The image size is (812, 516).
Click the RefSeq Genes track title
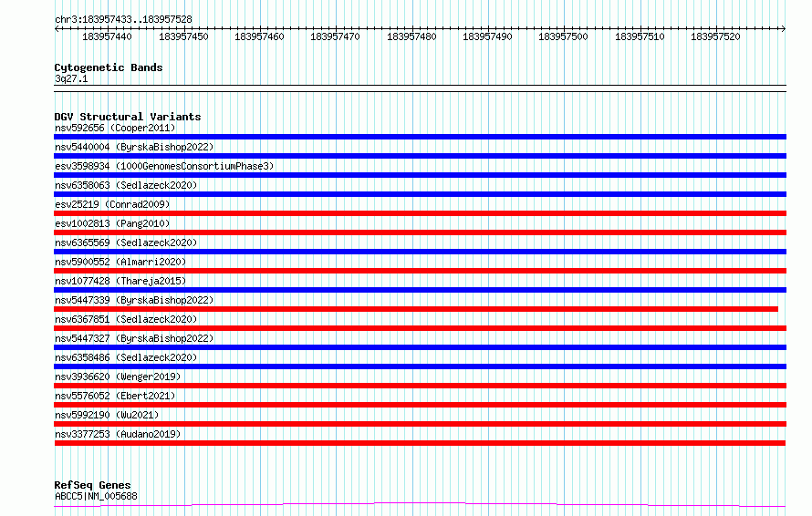pos(92,486)
